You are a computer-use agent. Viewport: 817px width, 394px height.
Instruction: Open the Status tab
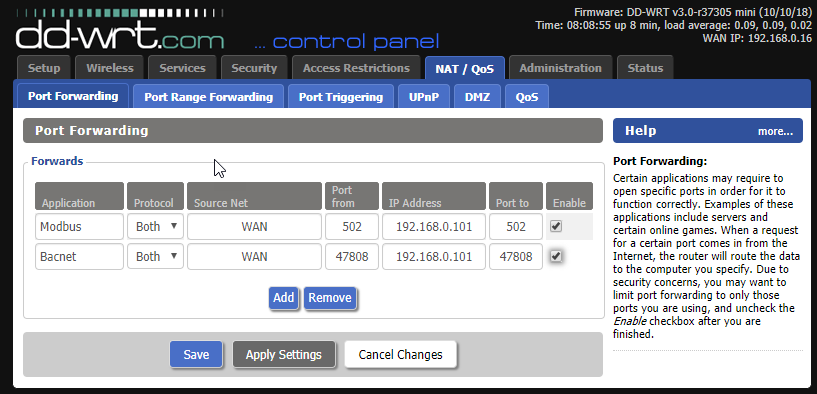645,68
